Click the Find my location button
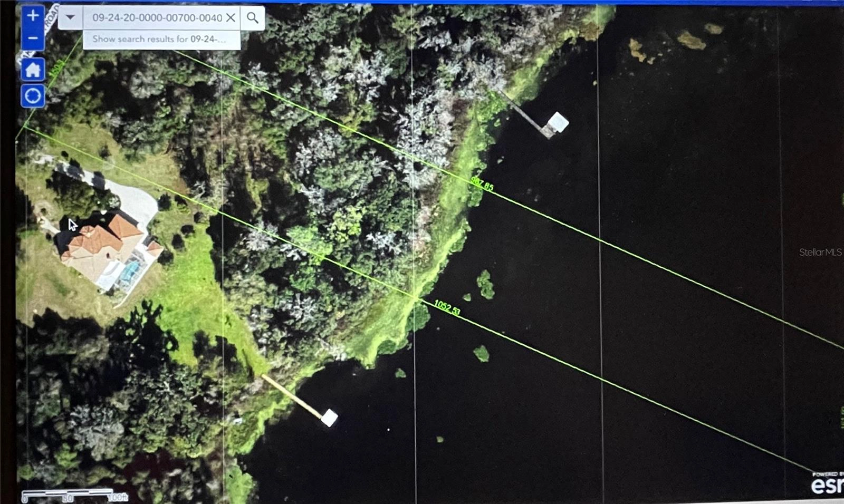 (33, 96)
